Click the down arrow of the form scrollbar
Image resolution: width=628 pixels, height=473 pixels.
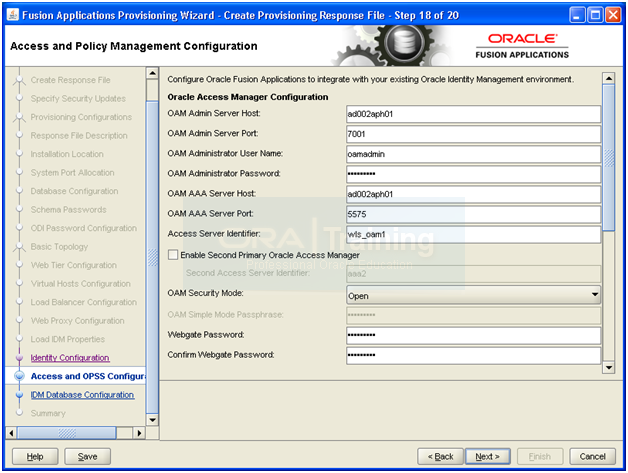tap(609, 367)
